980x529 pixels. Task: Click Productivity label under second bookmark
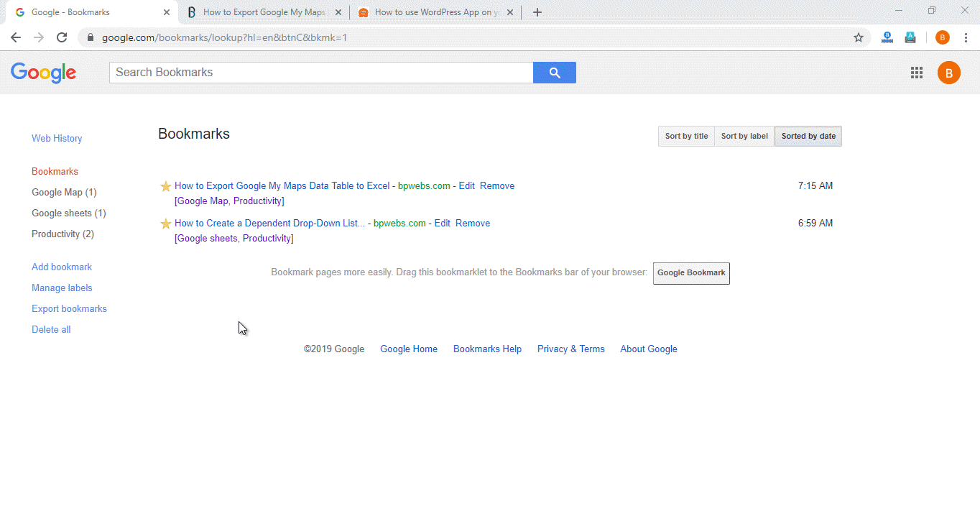coord(267,239)
